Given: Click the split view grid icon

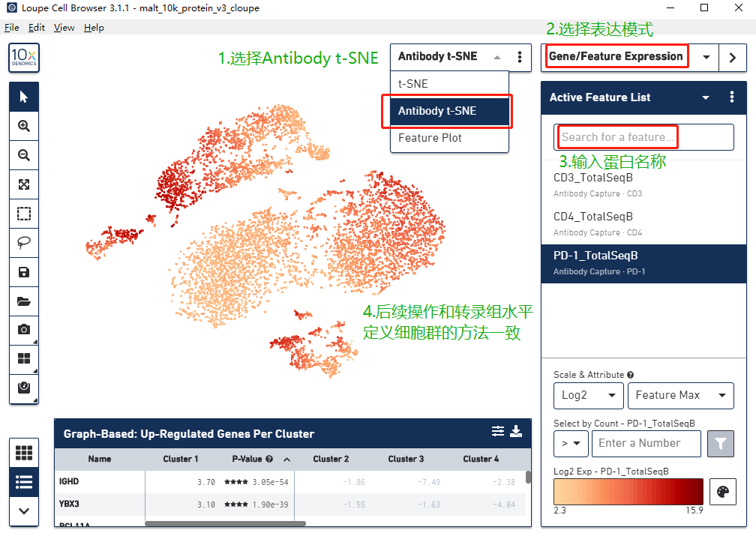Looking at the screenshot, I should (24, 358).
